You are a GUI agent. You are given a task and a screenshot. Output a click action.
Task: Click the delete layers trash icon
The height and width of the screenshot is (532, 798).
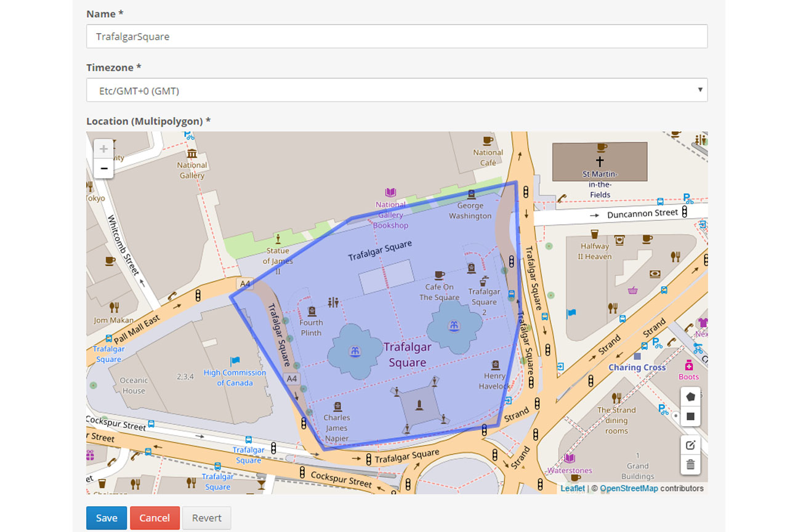690,465
